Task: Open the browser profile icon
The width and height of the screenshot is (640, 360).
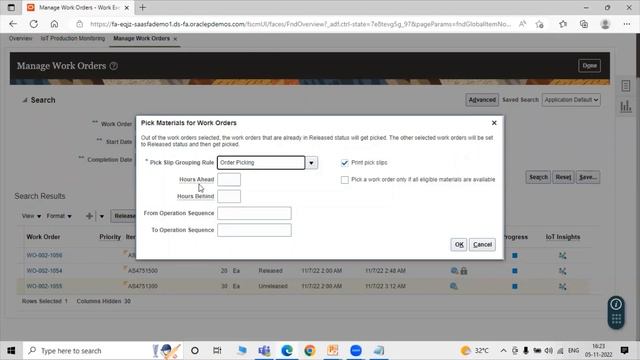Action: coord(605,24)
